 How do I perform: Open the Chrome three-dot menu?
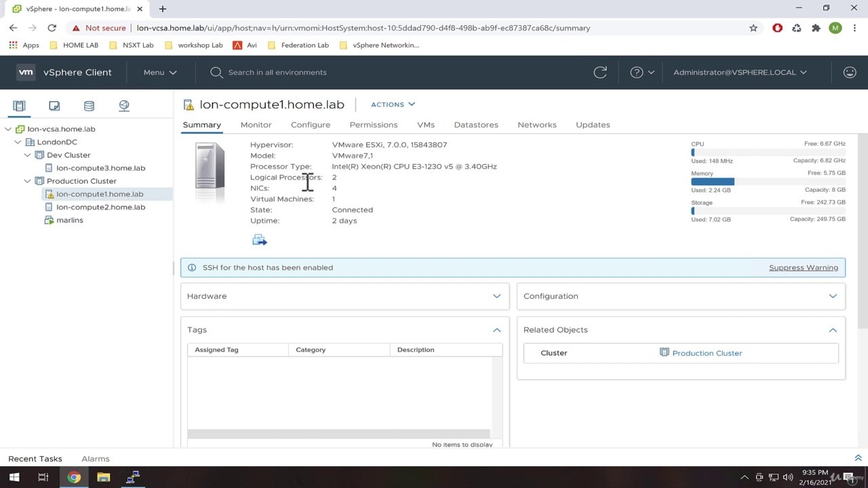(x=854, y=28)
